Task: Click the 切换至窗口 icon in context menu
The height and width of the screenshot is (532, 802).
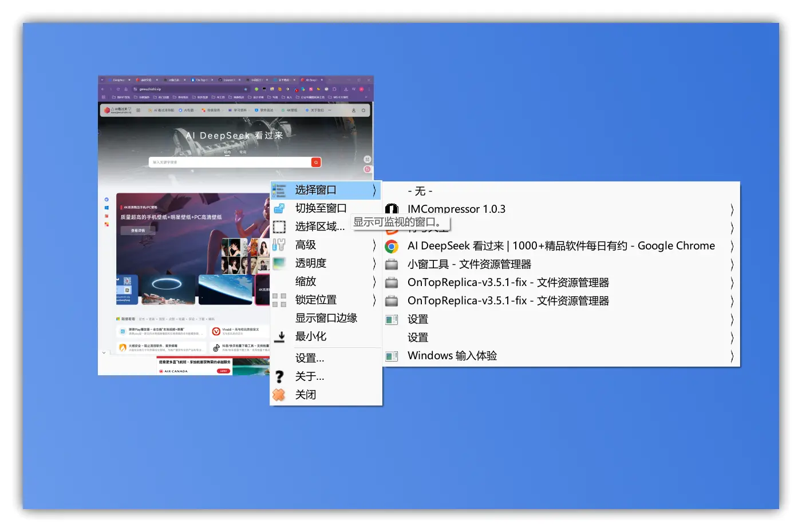Action: 279,208
